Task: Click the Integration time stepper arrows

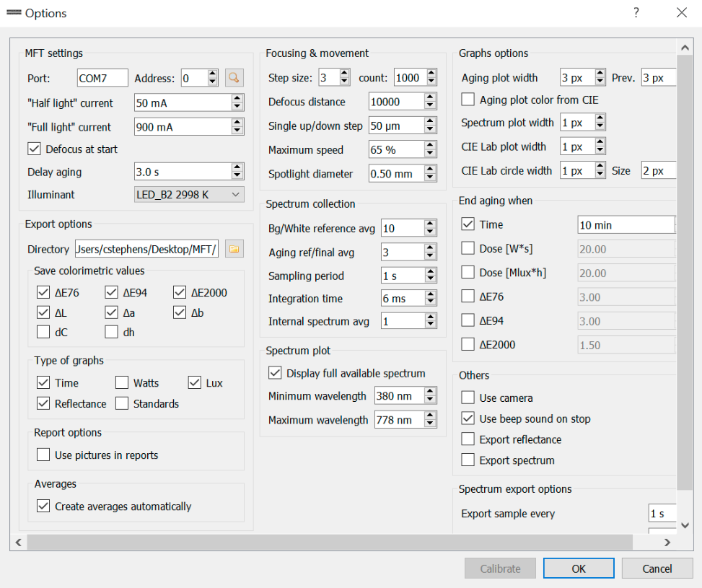Action: coord(431,299)
